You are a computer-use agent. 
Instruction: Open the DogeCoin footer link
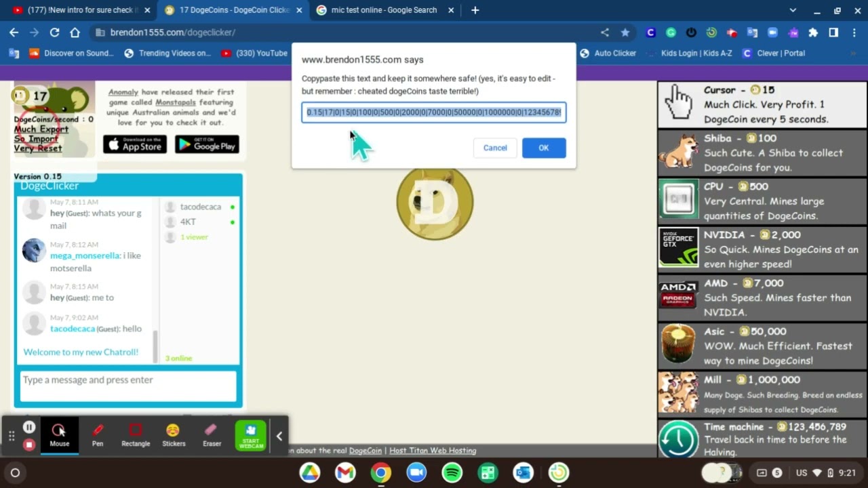366,451
